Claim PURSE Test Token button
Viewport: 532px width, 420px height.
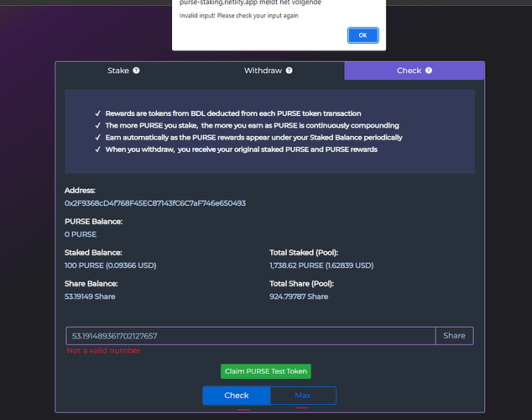click(266, 371)
